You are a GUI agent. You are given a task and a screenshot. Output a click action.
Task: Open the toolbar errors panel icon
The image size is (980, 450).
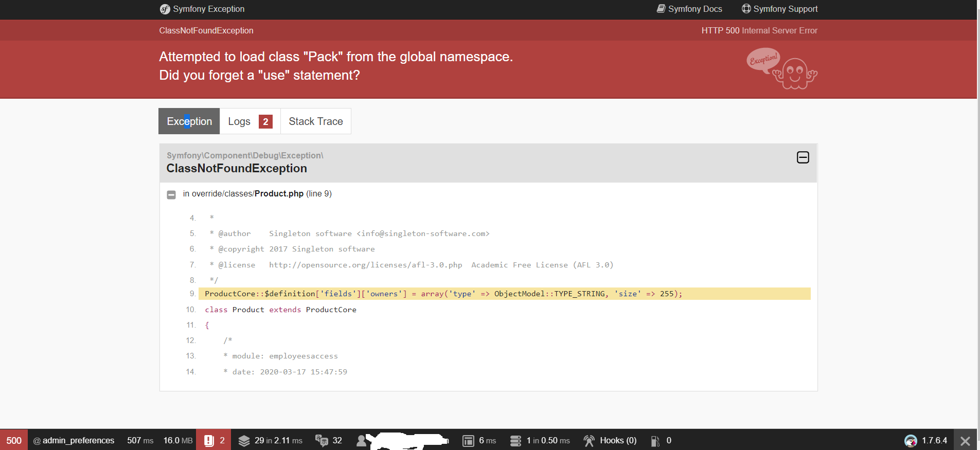(209, 441)
